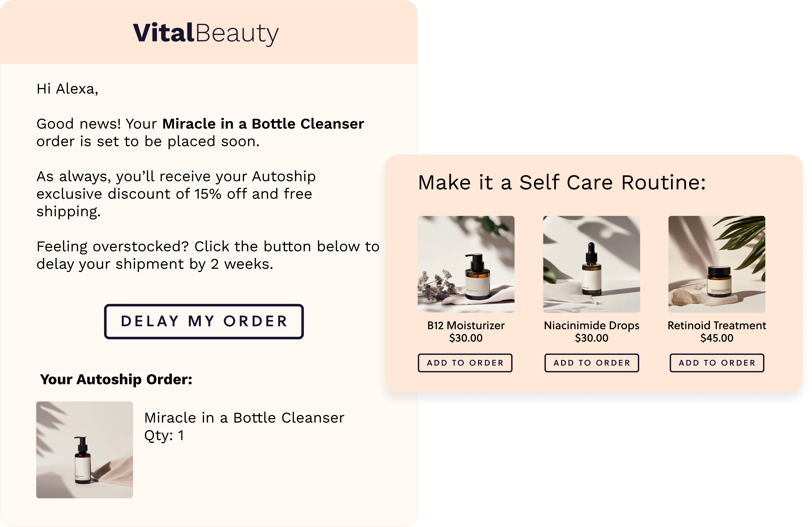This screenshot has width=812, height=527.
Task: Open the B12 Moisturizer product image
Action: [466, 264]
